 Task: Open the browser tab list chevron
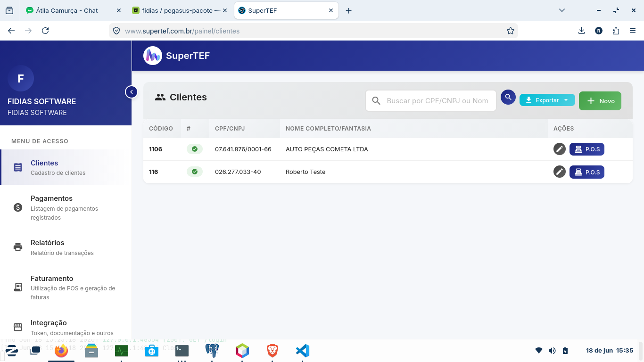click(561, 10)
